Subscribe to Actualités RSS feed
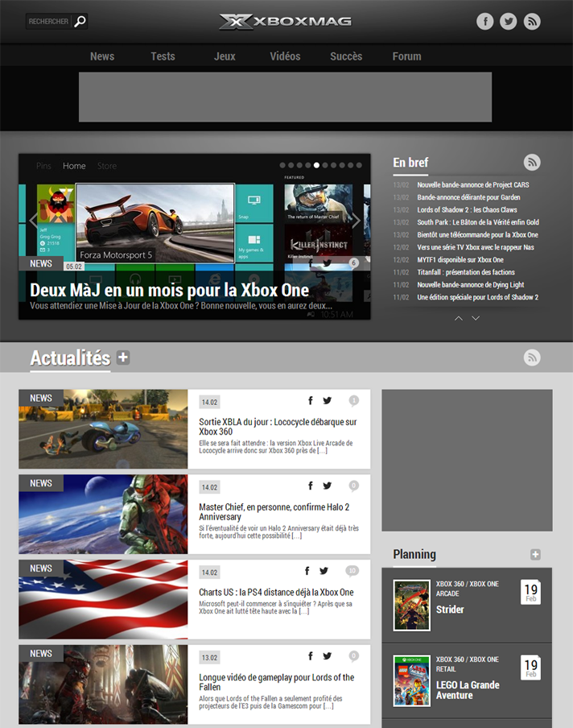 tap(532, 358)
